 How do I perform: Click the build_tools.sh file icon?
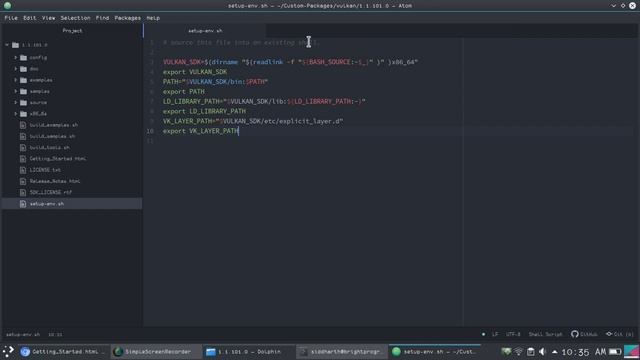tap(23, 147)
